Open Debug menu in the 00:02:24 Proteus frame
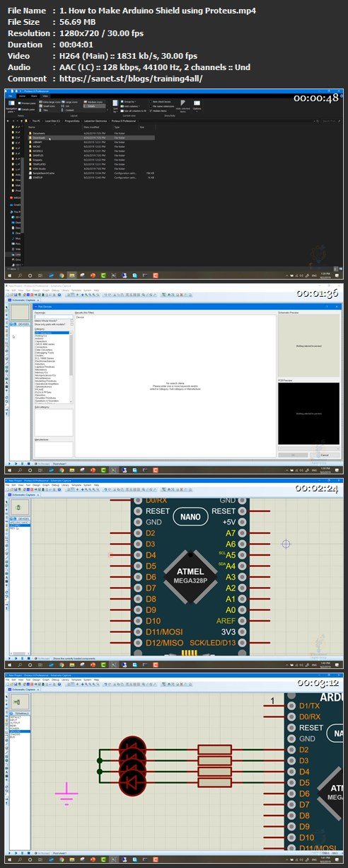 click(55, 485)
